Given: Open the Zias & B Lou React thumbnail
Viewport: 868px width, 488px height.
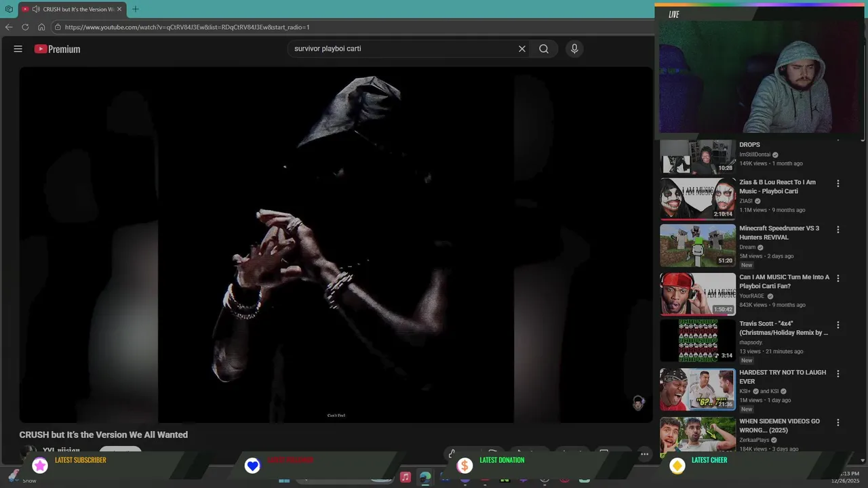Looking at the screenshot, I should point(698,199).
